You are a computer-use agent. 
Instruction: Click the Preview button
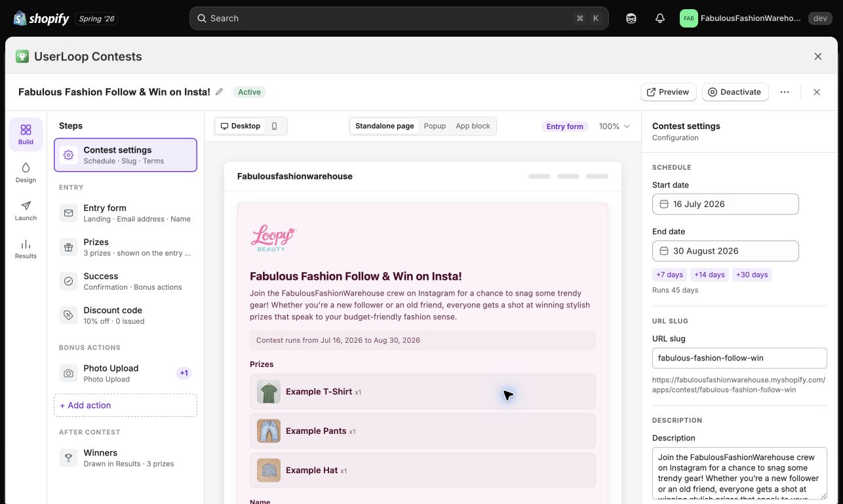(x=668, y=92)
